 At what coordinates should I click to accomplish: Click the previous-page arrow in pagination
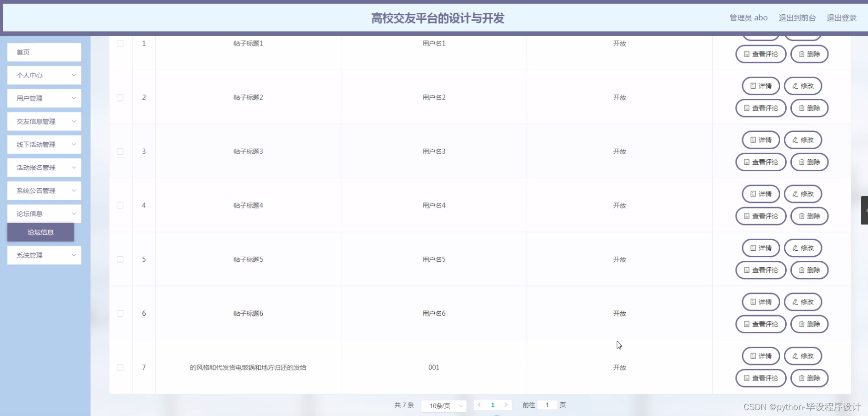[480, 405]
